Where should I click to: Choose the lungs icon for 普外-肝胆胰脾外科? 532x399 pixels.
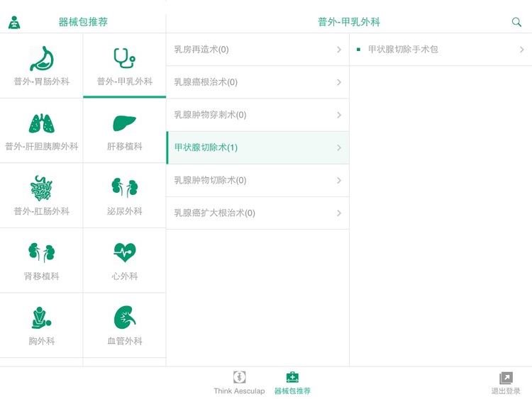(42, 123)
